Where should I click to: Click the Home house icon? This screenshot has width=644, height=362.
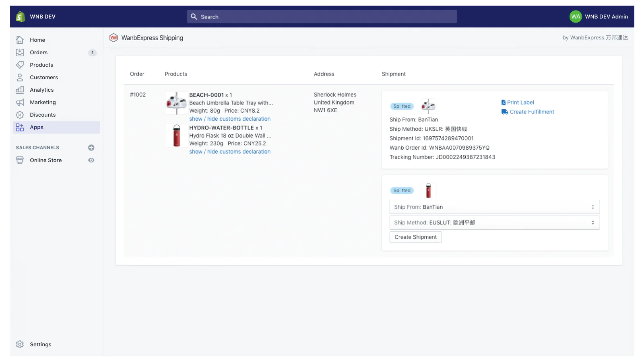(20, 40)
